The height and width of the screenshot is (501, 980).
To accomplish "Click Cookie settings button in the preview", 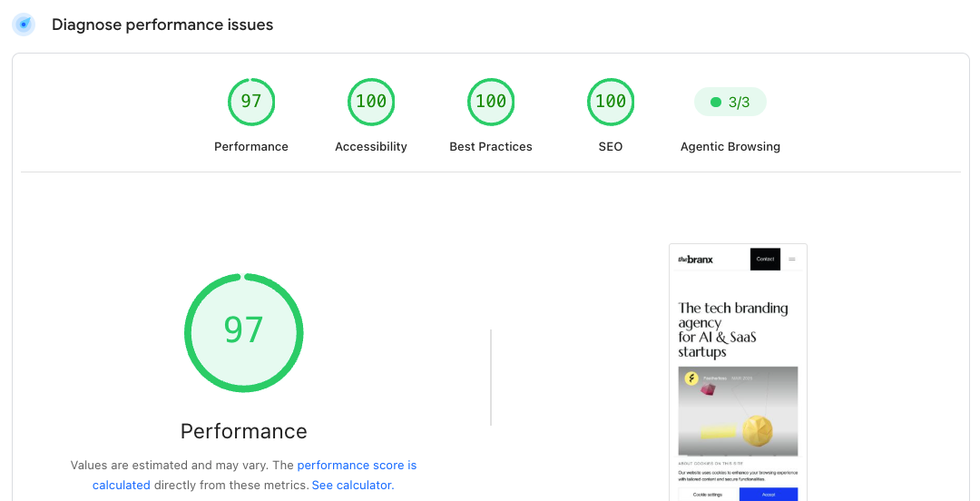I will pyautogui.click(x=708, y=494).
